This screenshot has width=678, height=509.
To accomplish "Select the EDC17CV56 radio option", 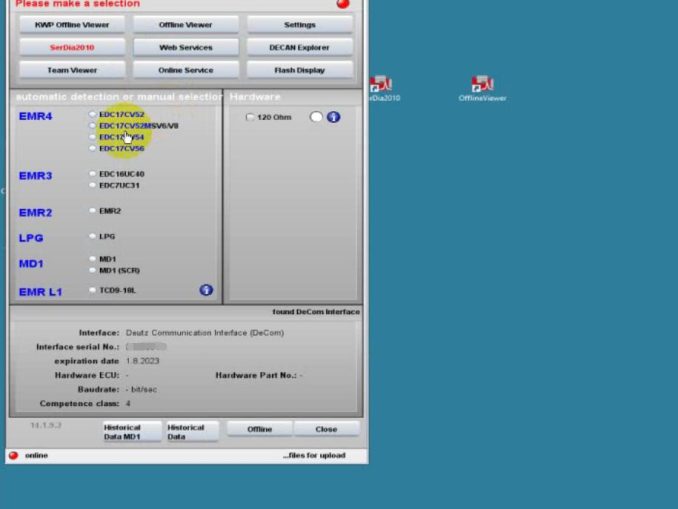I will tap(92, 148).
